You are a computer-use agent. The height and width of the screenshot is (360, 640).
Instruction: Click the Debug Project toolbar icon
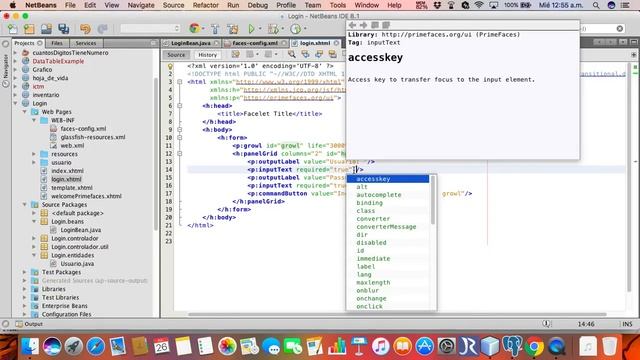[x=272, y=29]
